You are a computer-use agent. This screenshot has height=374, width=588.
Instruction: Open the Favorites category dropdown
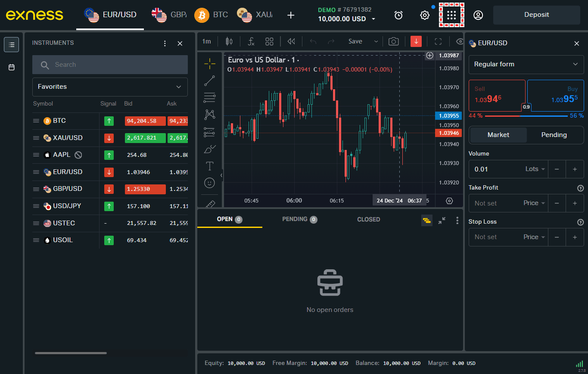110,87
